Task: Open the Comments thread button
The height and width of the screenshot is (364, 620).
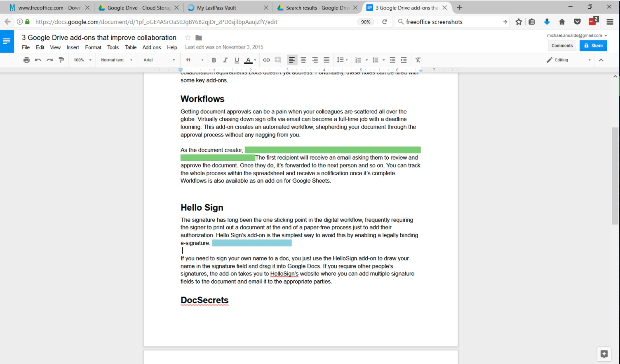Action: click(562, 46)
